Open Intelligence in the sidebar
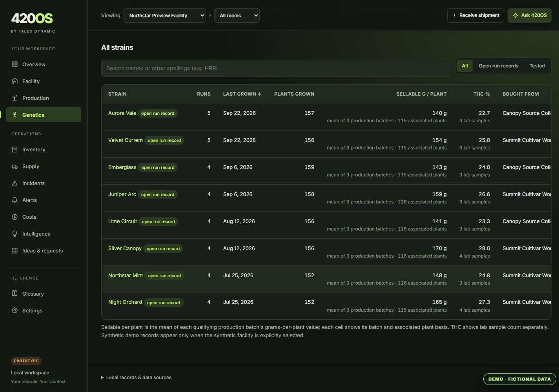 (44, 234)
